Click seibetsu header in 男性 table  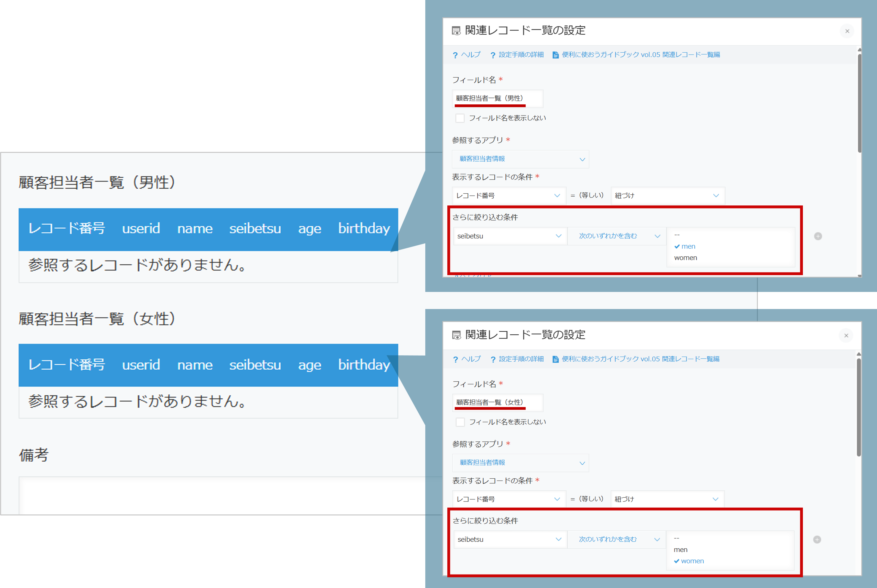click(255, 229)
